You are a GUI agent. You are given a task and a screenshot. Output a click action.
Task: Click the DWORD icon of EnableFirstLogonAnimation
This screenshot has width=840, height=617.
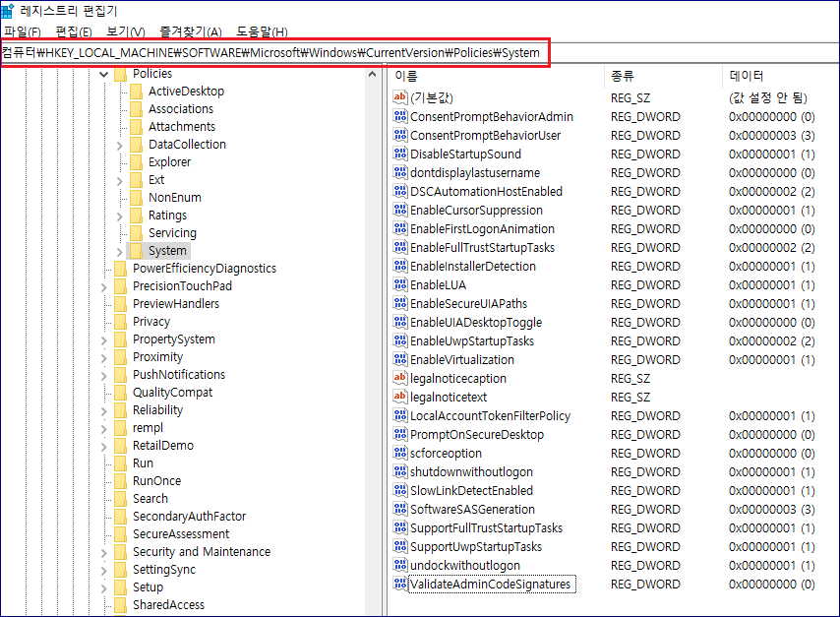(x=400, y=229)
